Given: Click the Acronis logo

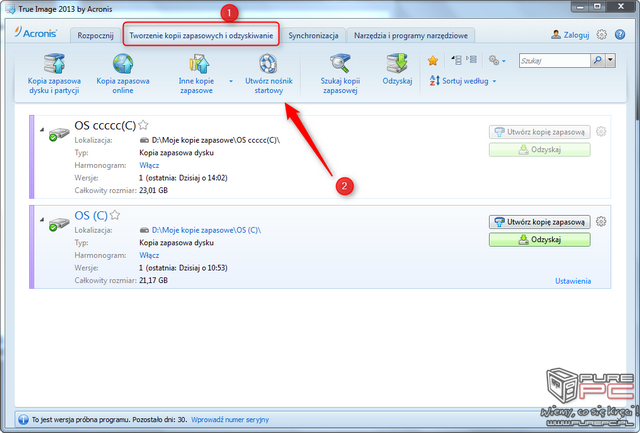Looking at the screenshot, I should coord(36,33).
